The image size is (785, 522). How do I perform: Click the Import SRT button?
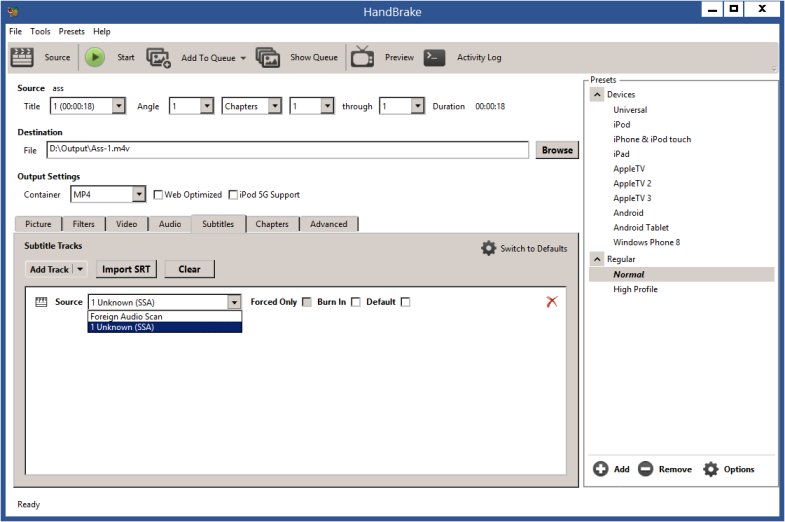(126, 269)
